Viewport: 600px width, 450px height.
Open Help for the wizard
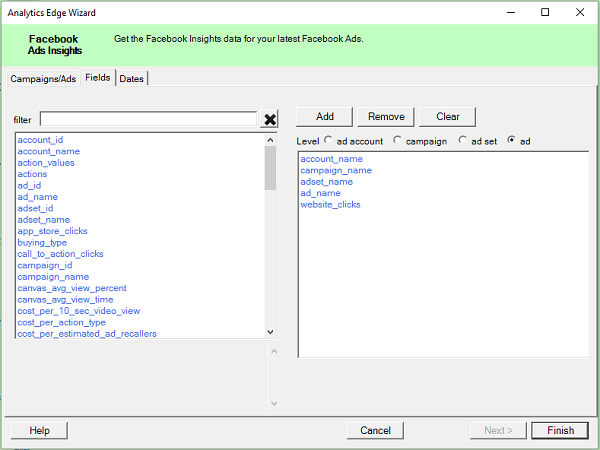pyautogui.click(x=39, y=430)
